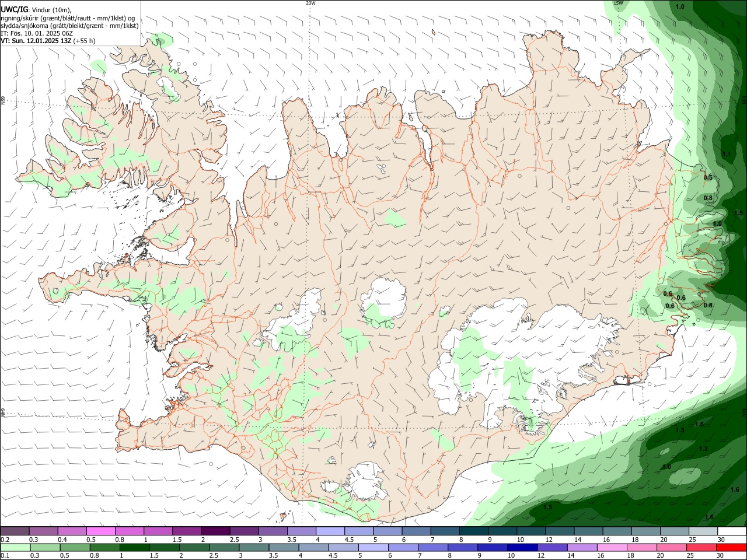Click the light pink 16 rain scale swatch
The image size is (747, 560).
(611, 548)
